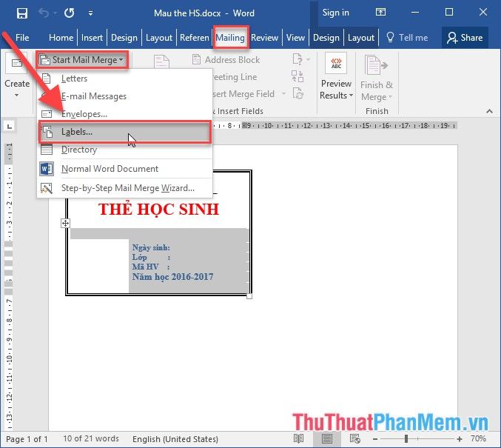
Task: Click the Repeat action icon
Action: click(x=69, y=13)
